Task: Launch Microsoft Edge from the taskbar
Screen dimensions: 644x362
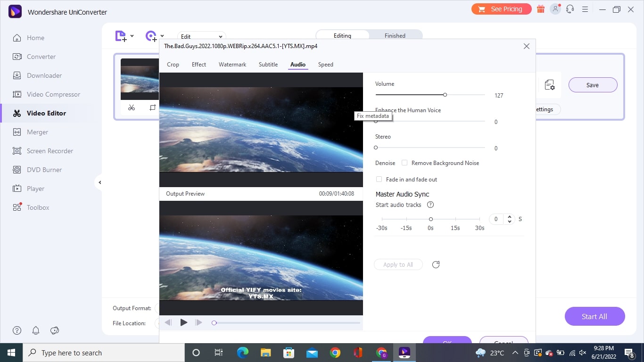Action: tap(243, 353)
